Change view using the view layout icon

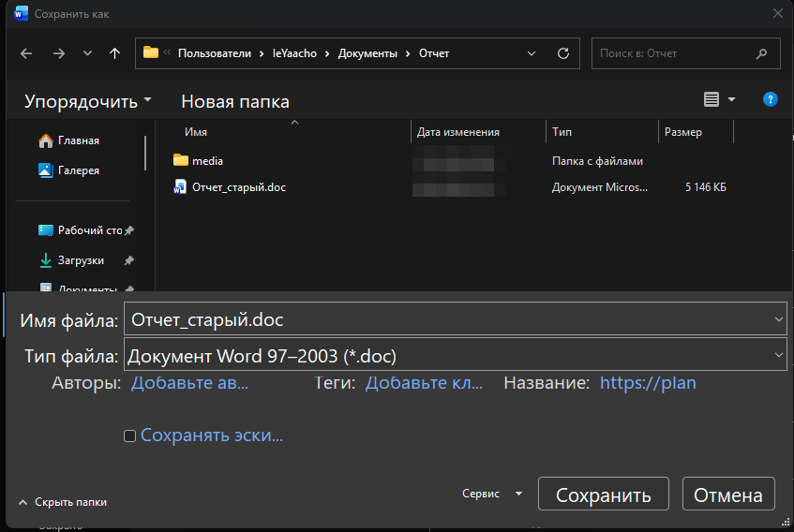712,99
